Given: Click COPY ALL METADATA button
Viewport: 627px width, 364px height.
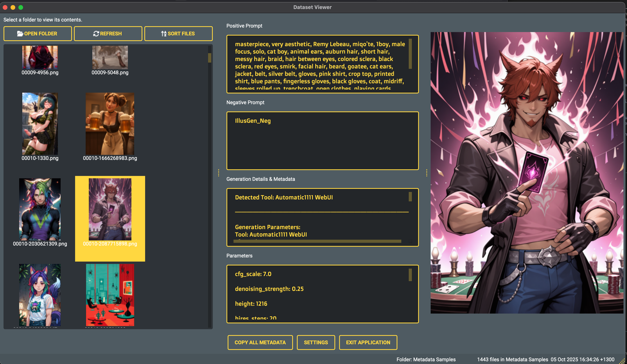Looking at the screenshot, I should tap(260, 342).
